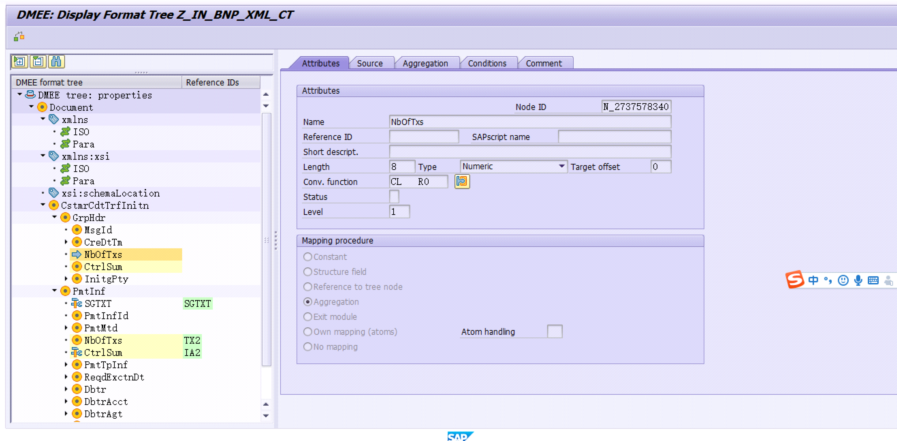Click the Reference ID input field
The width and height of the screenshot is (899, 443).
click(424, 137)
